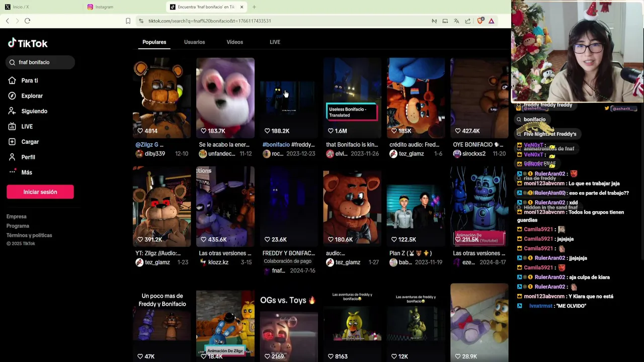Open the Plan Z video with 122.5K likes
The width and height of the screenshot is (644, 362).
tap(416, 207)
